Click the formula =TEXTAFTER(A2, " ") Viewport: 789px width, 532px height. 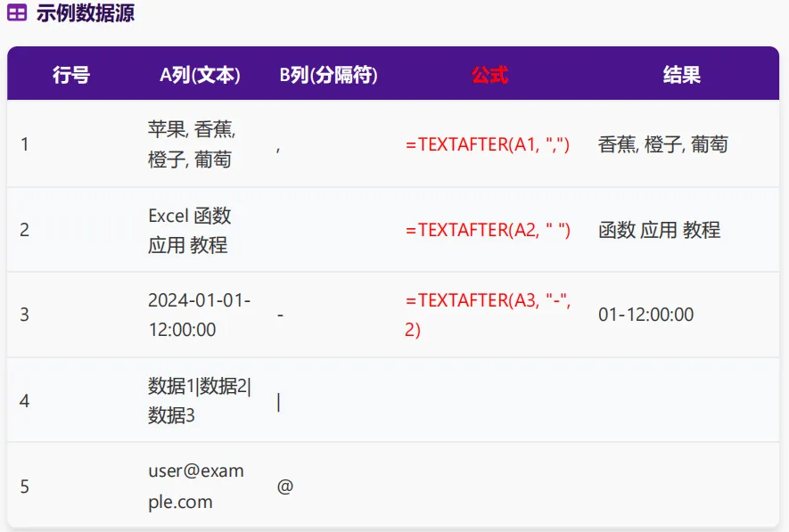(x=488, y=230)
